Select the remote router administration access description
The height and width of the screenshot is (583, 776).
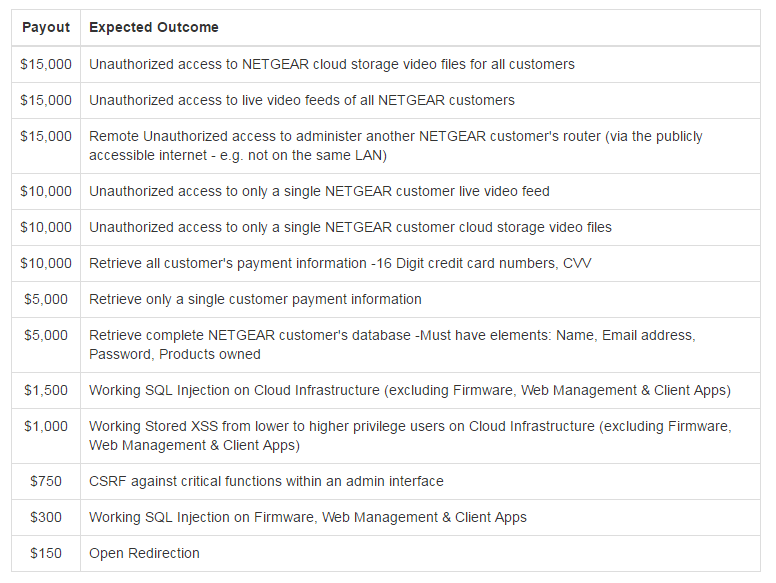coord(396,145)
